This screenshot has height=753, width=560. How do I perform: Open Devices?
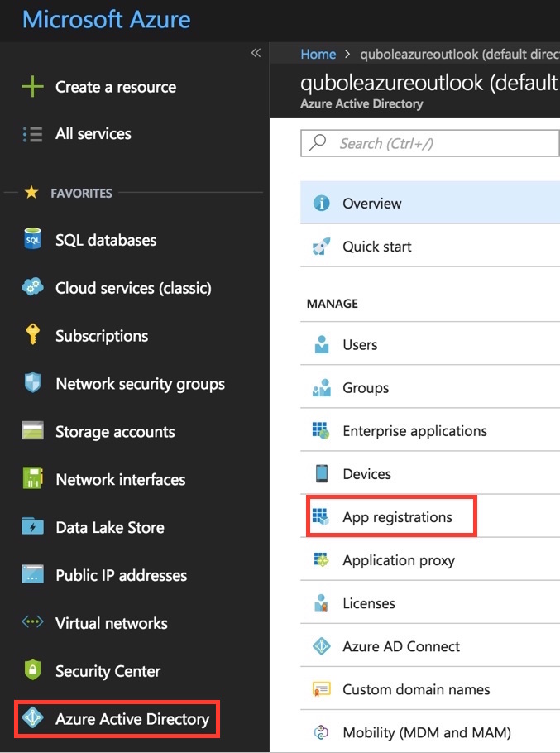click(x=430, y=474)
